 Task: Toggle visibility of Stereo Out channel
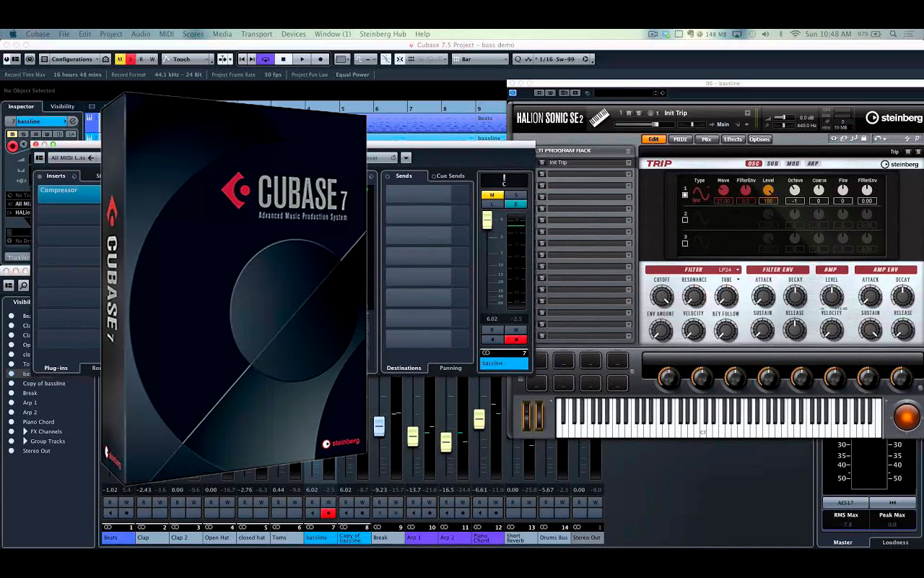[12, 451]
